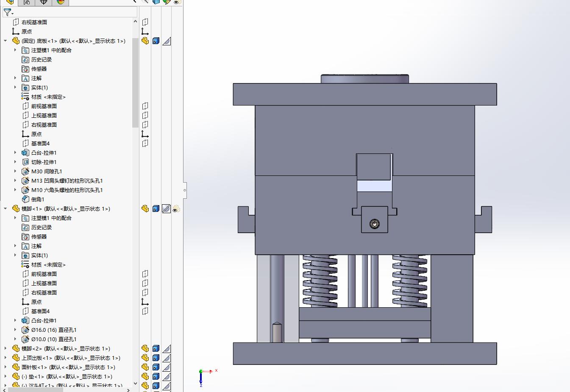
Task: Toggle hide/show for 底板<1> in display pane
Action: pyautogui.click(x=145, y=41)
